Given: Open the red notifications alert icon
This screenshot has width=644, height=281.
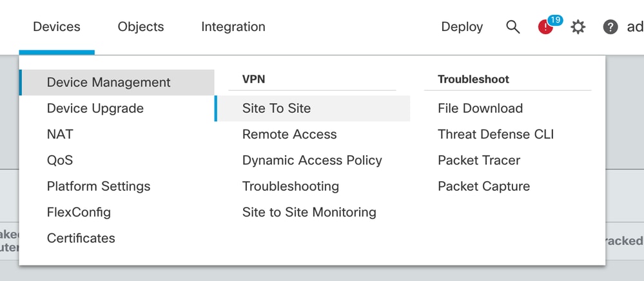Looking at the screenshot, I should pyautogui.click(x=546, y=27).
